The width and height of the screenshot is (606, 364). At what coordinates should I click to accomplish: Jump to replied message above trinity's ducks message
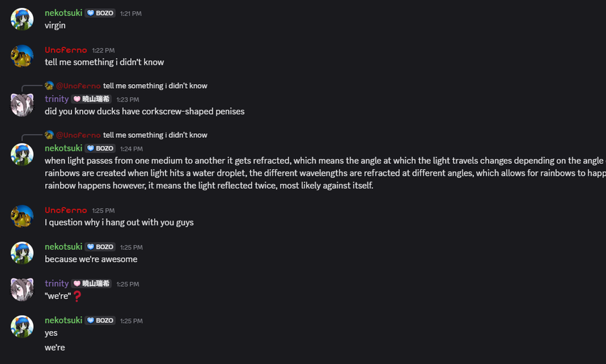155,86
